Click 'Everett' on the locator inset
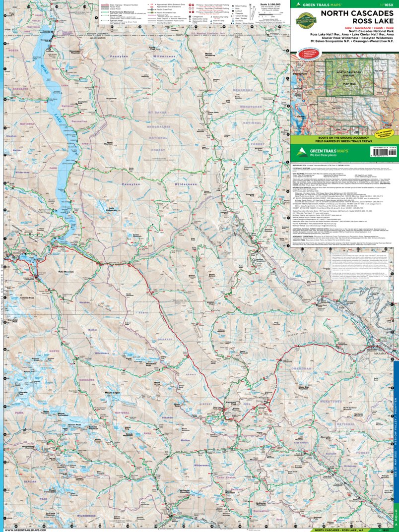 point(301,116)
